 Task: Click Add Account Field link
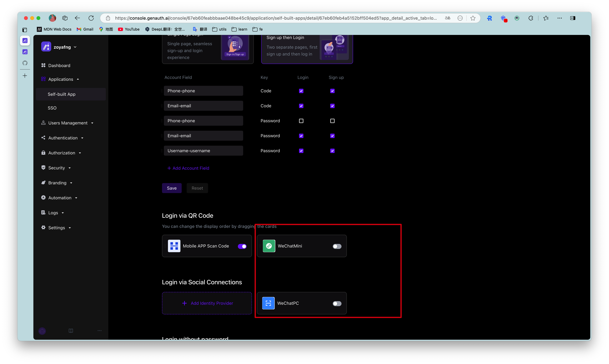point(188,168)
